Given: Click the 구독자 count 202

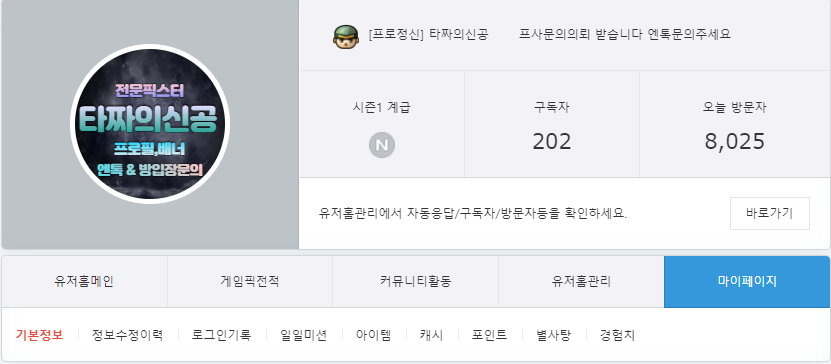Looking at the screenshot, I should tap(552, 142).
